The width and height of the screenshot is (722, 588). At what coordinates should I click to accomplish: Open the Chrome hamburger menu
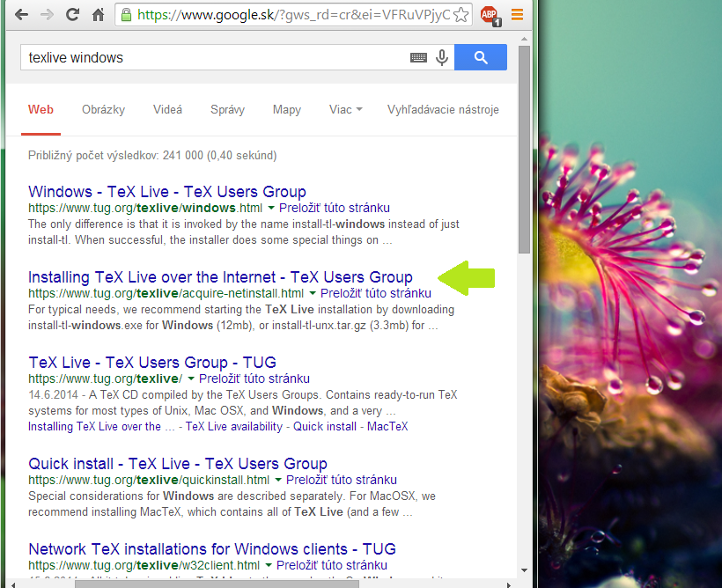pos(517,15)
